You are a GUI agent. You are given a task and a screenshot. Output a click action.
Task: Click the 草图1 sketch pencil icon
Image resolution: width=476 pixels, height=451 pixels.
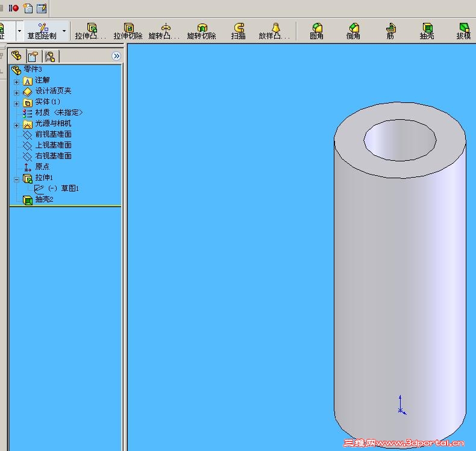[x=39, y=189]
